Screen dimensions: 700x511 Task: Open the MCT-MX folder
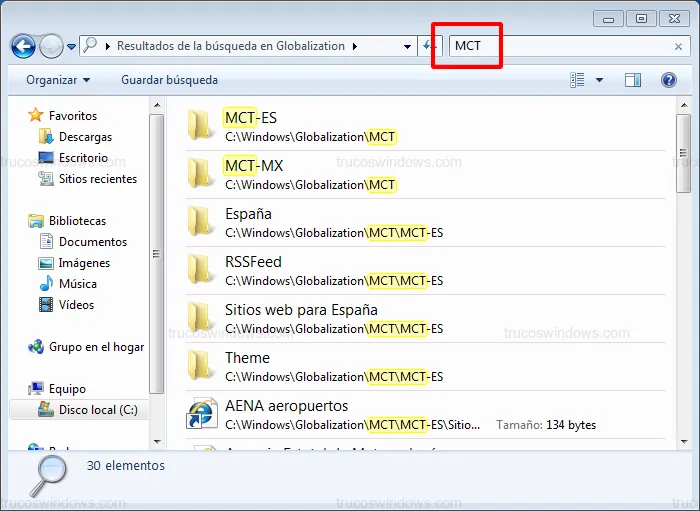(x=253, y=166)
